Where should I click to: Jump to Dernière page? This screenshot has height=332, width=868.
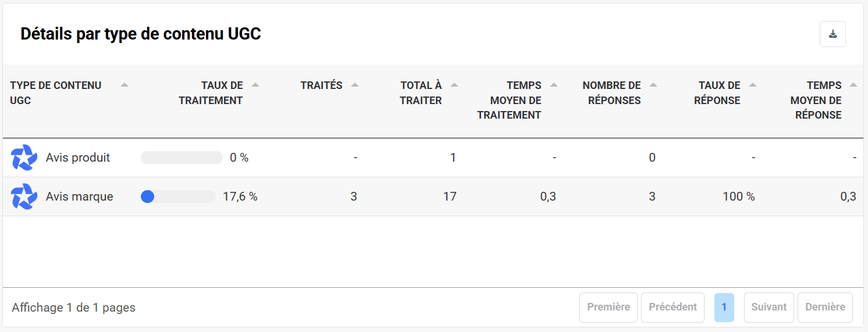coord(825,307)
